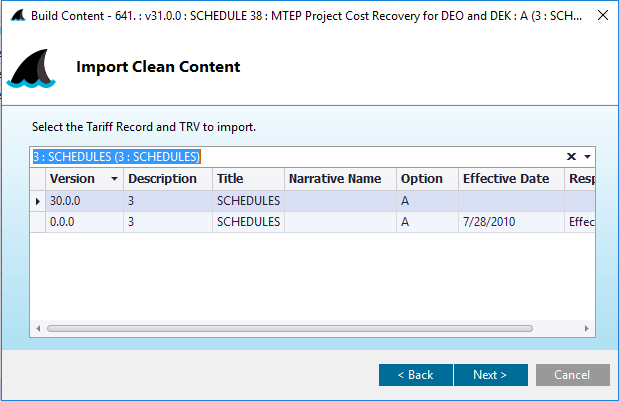Sort by the Effective Date column header
The image size is (619, 401).
click(511, 179)
